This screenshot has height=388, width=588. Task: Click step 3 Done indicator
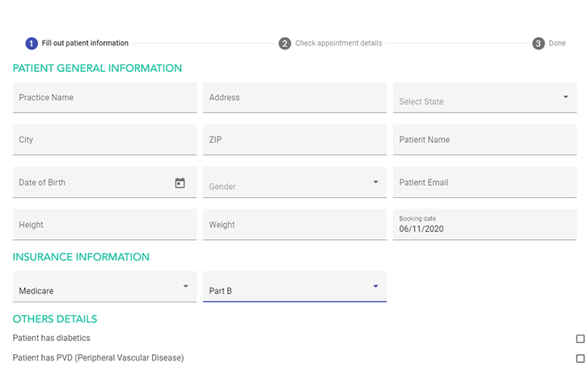point(548,44)
